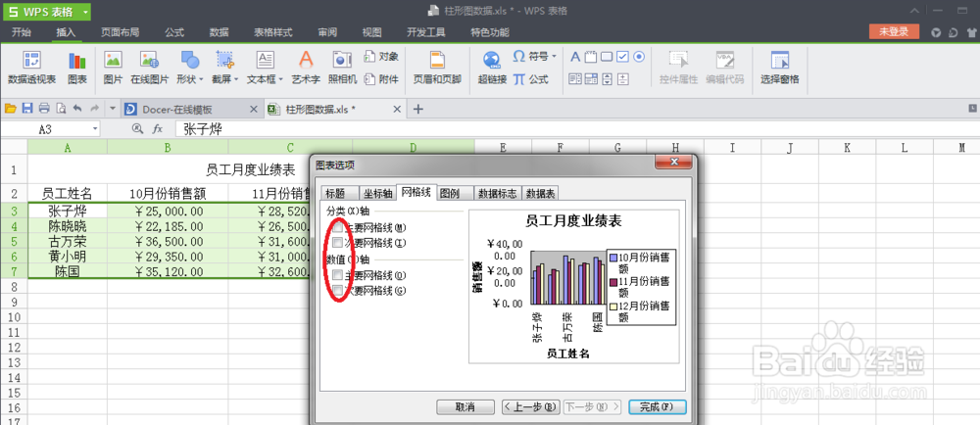The height and width of the screenshot is (425, 980).
Task: Open the 坐标轴 tab in chart options
Action: tap(378, 194)
